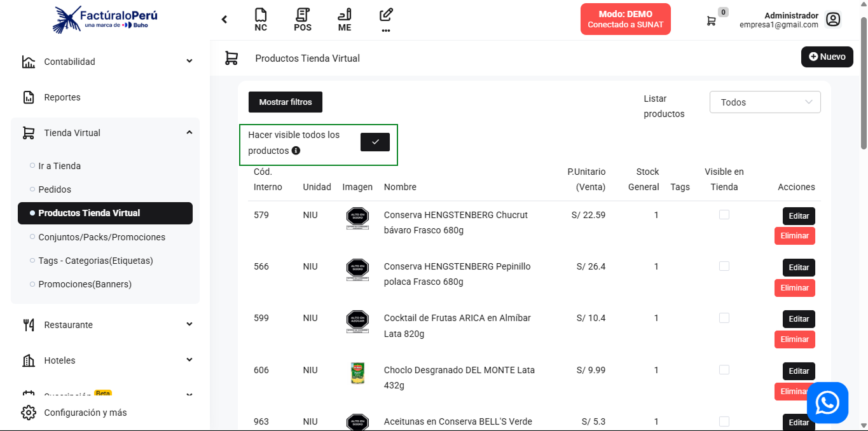Open the 'Todos' list products dropdown
The image size is (868, 431).
[765, 102]
